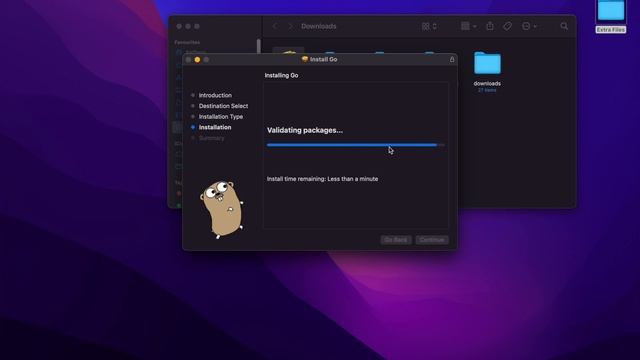This screenshot has height=360, width=640.
Task: Select the Installation step in sidebar
Action: [x=215, y=127]
